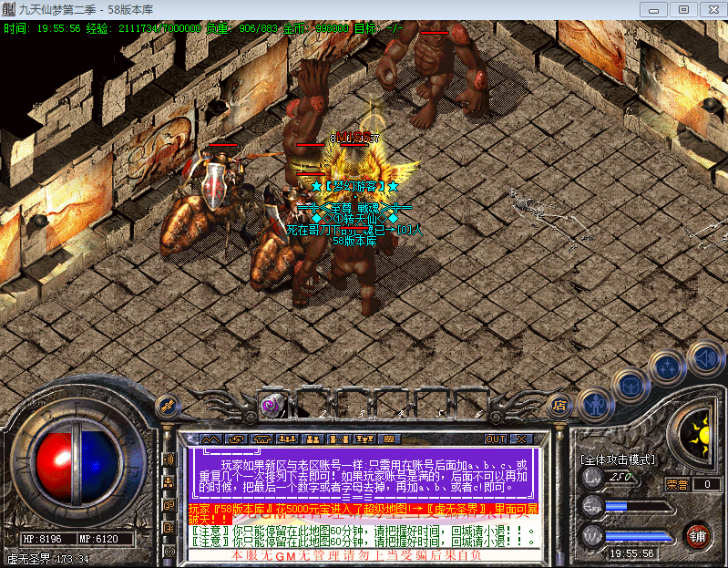Click the telephone-shaped chat toolbar icon

click(261, 439)
